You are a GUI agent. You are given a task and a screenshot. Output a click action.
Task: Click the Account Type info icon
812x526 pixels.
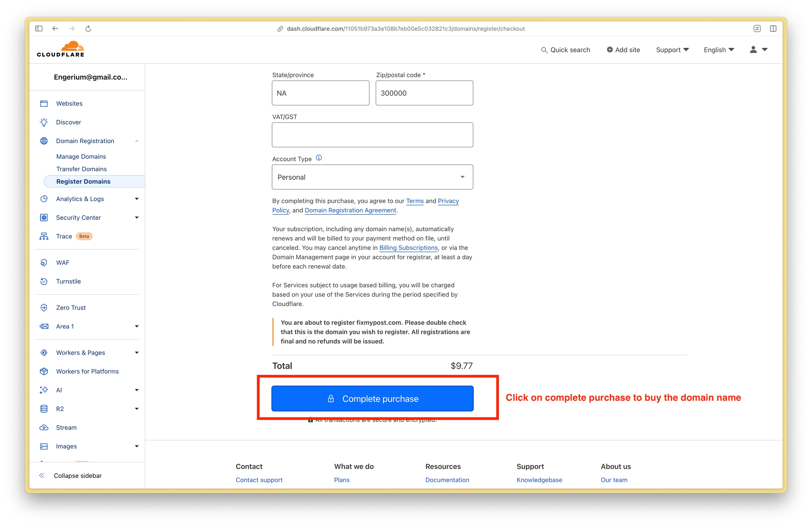319,158
